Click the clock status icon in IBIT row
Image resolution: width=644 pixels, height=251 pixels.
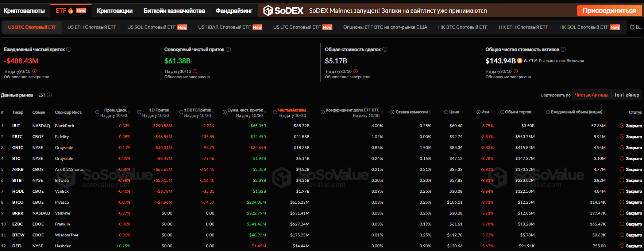622,126
